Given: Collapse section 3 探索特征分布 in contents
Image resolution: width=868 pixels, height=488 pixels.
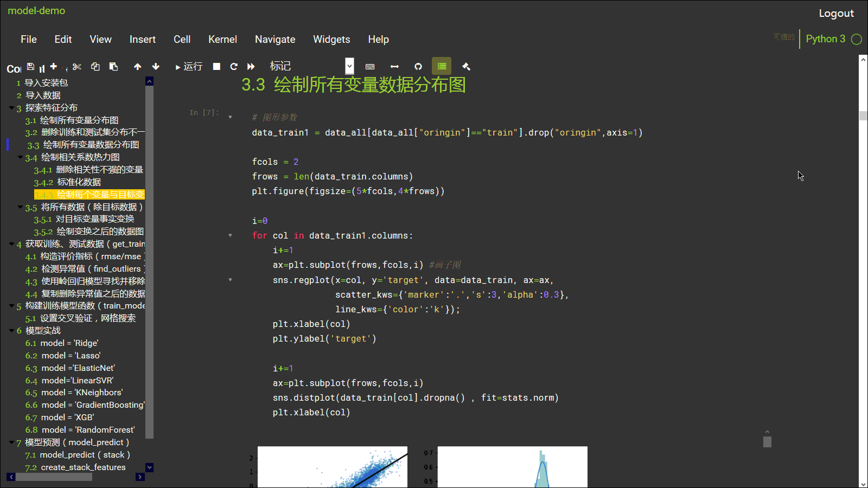Looking at the screenshot, I should point(11,108).
